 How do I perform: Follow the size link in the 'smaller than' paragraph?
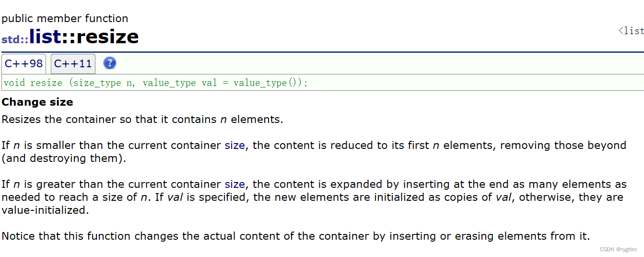[x=234, y=145]
